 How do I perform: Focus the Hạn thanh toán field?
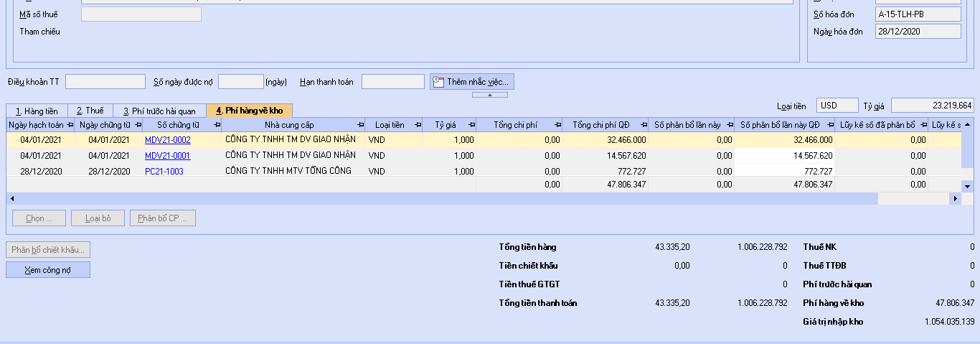(392, 82)
